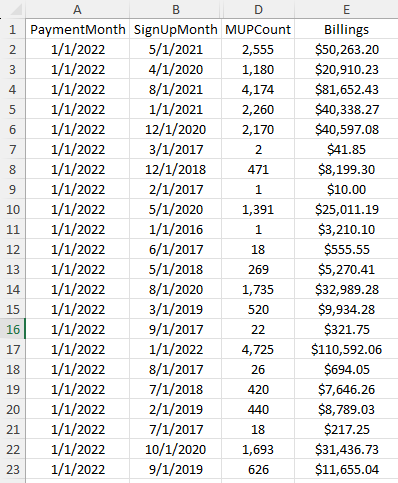Viewport: 398px width, 483px height.
Task: Select cell with $110,592.06 billings
Action: [347, 349]
